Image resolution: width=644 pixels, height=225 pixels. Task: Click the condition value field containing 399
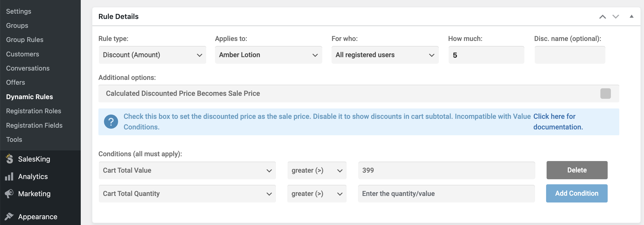coord(447,170)
